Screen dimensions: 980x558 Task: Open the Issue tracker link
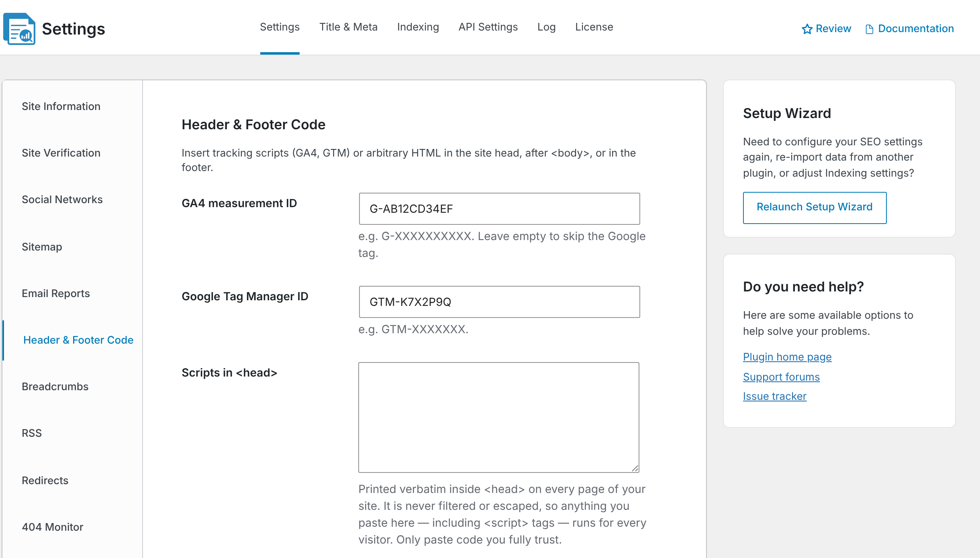pyautogui.click(x=775, y=396)
